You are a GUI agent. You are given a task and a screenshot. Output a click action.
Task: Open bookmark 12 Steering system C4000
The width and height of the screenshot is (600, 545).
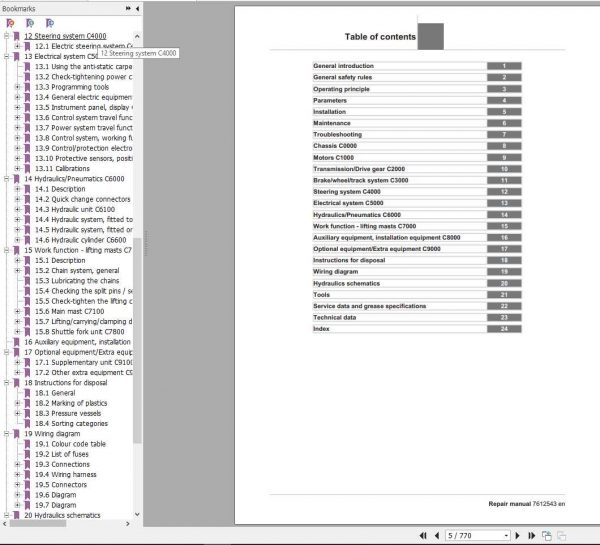tap(65, 36)
